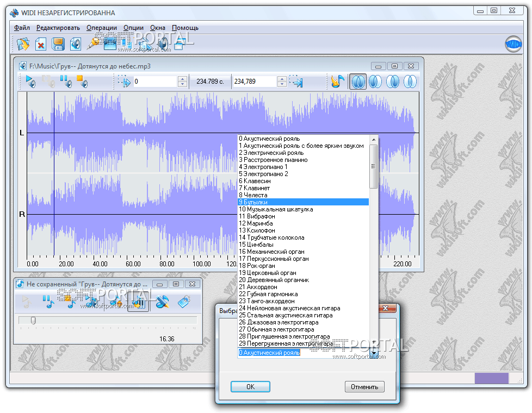Click the play note with speaker icon

(91, 302)
